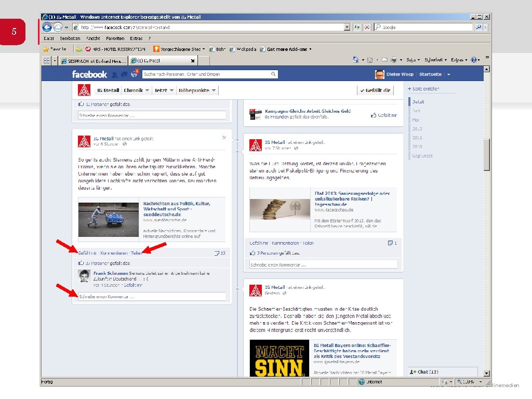Click Dieter Wesp profile picture in header
Image resolution: width=532 pixels, height=399 pixels.
click(x=380, y=74)
